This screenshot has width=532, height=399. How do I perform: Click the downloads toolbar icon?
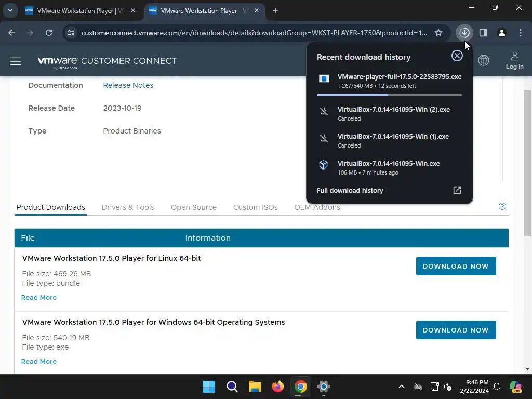pos(464,33)
